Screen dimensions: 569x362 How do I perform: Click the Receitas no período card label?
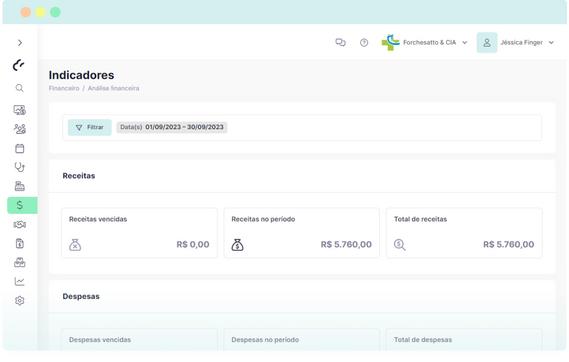pyautogui.click(x=263, y=219)
